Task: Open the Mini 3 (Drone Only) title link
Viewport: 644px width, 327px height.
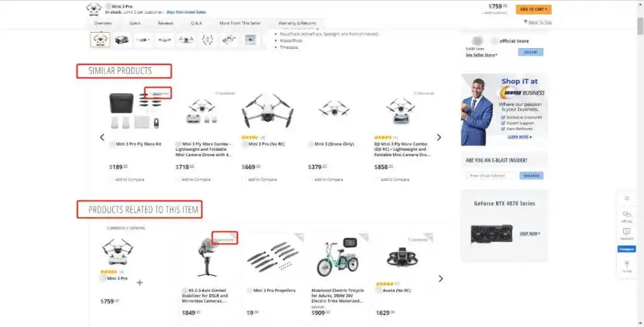Action: pos(334,144)
